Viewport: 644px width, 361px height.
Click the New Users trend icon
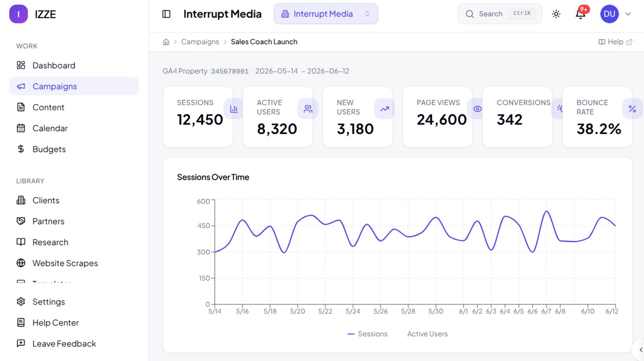pyautogui.click(x=384, y=109)
